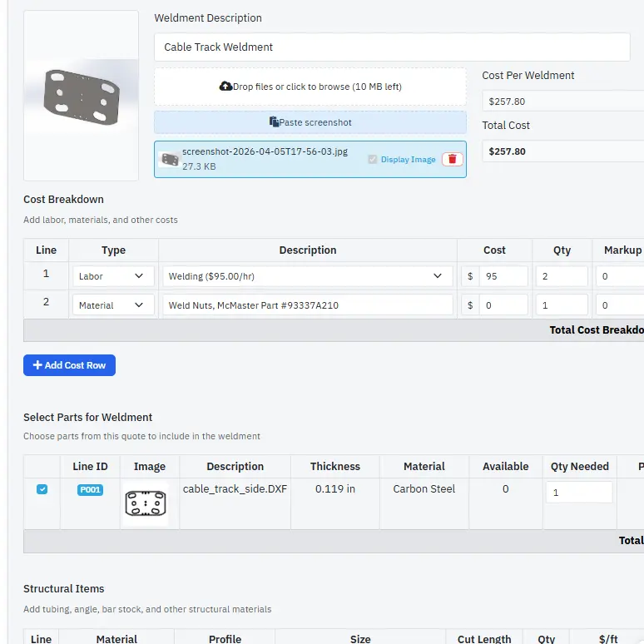Viewport: 644px width, 644px height.
Task: Click the Add Cost Row button
Action: (x=69, y=365)
